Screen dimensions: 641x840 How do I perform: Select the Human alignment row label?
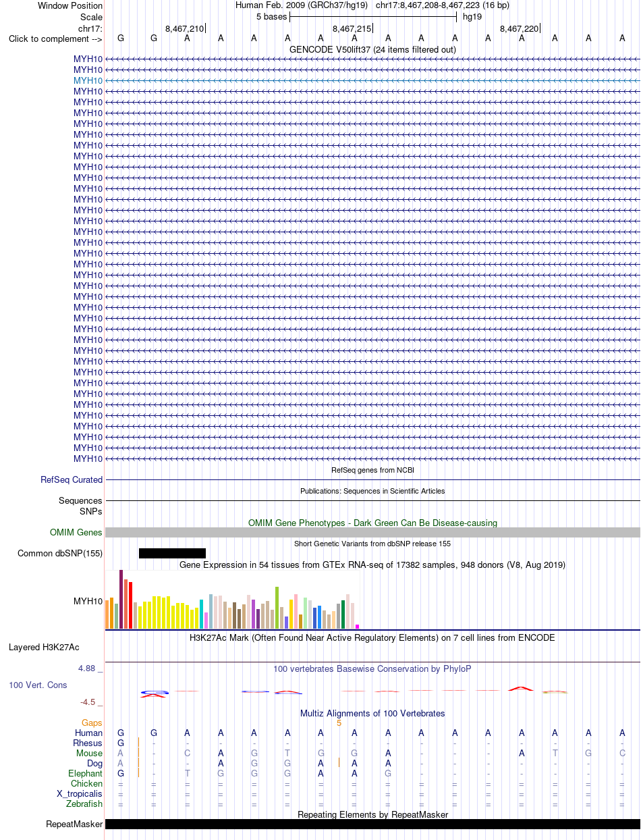pos(88,733)
